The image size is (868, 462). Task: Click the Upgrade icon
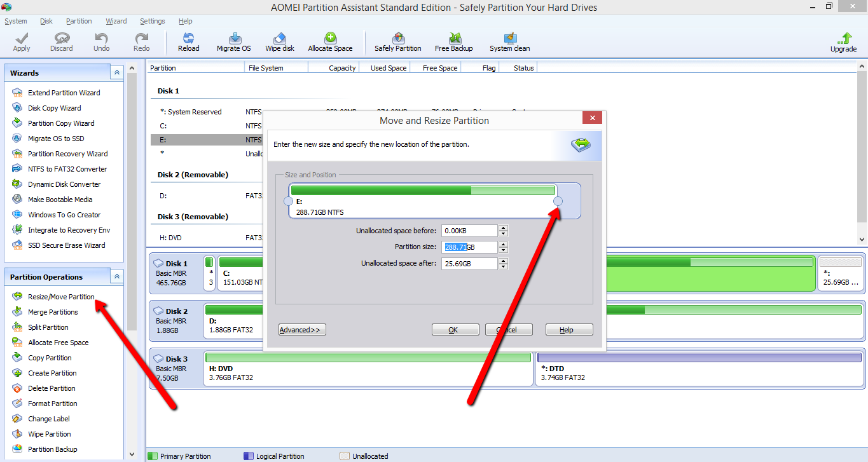[844, 43]
